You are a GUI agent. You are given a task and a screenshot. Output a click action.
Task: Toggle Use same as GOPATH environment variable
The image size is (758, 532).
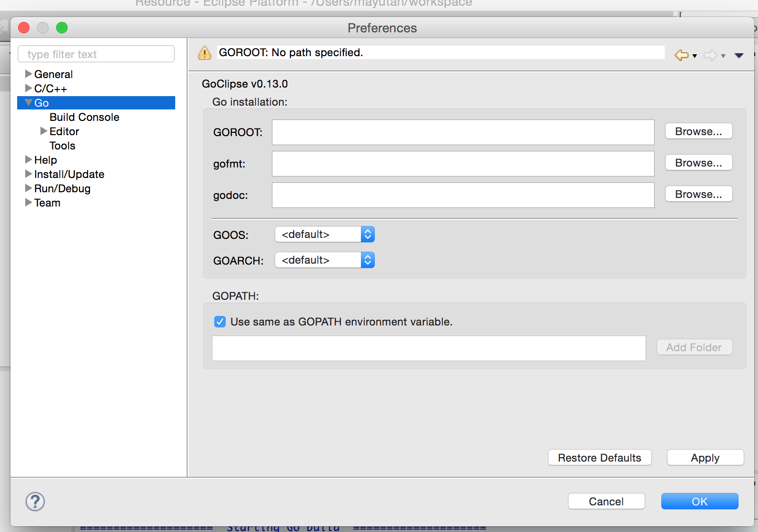coord(220,322)
